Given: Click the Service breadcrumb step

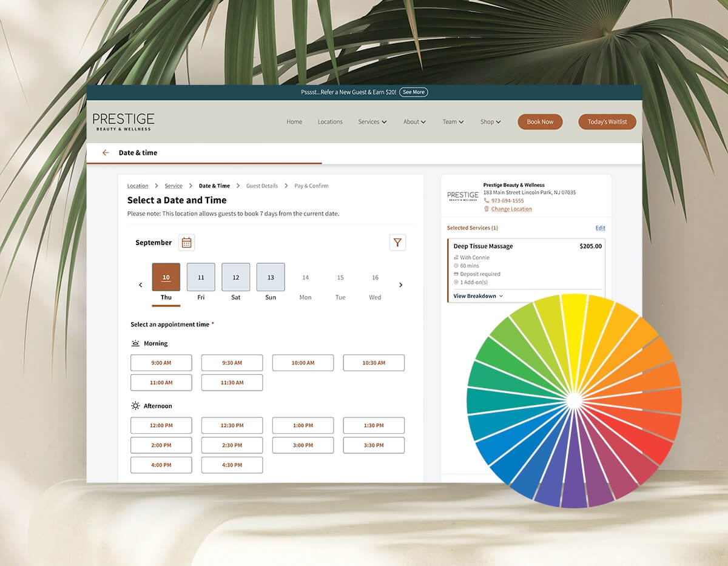Looking at the screenshot, I should (174, 186).
